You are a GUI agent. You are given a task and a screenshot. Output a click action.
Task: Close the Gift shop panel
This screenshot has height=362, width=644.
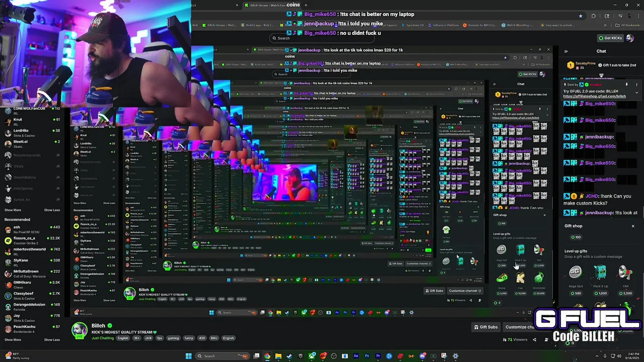(633, 226)
